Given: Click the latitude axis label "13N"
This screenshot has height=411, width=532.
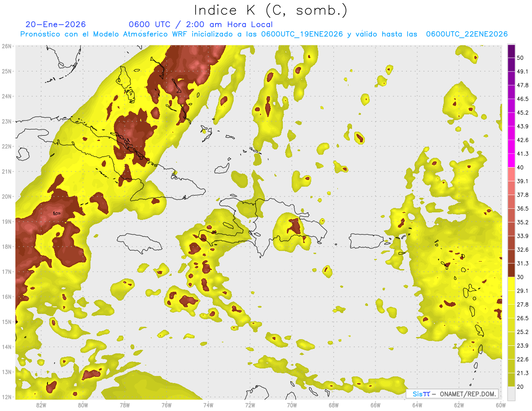Looking at the screenshot, I should pos(7,372).
